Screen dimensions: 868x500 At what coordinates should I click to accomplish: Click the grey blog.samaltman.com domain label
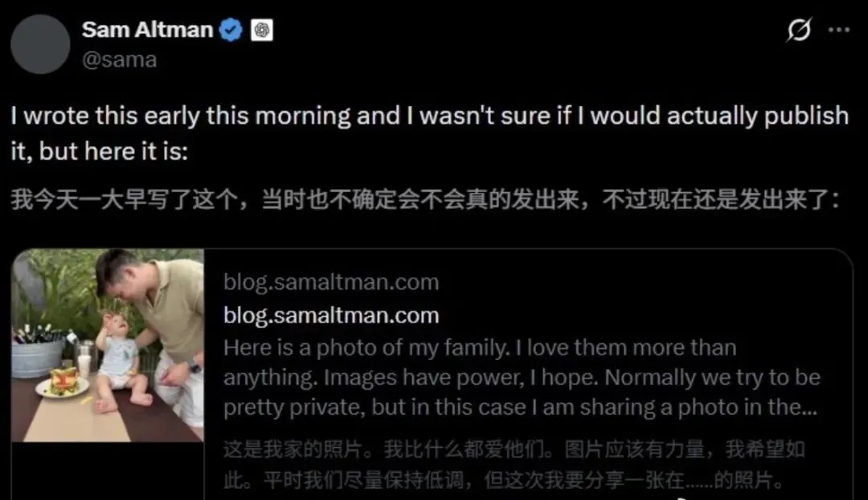[331, 282]
